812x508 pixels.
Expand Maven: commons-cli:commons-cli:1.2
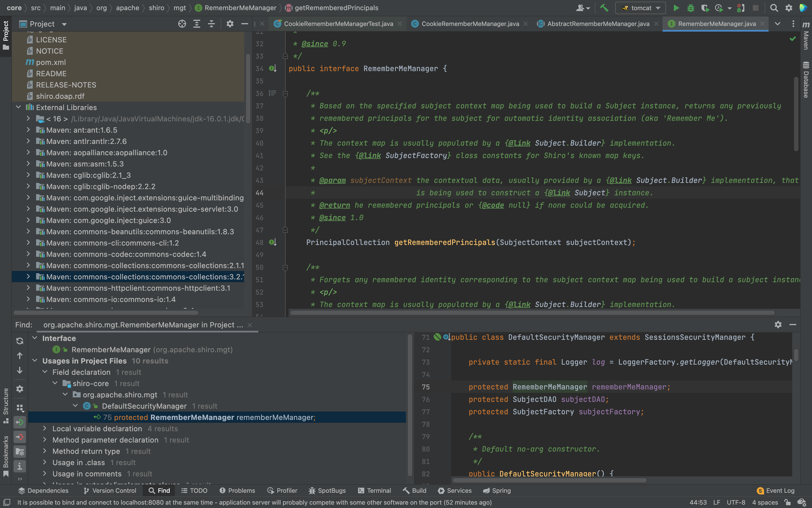pos(28,243)
